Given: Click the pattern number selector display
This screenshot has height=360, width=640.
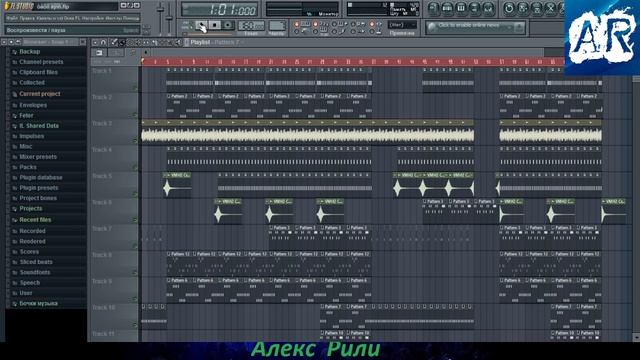Looking at the screenshot, I should pyautogui.click(x=277, y=25).
